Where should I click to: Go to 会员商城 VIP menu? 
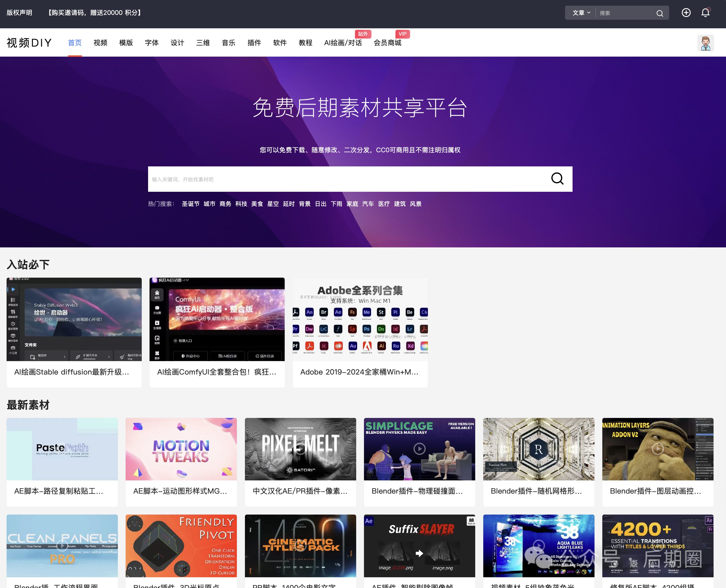[x=387, y=43]
